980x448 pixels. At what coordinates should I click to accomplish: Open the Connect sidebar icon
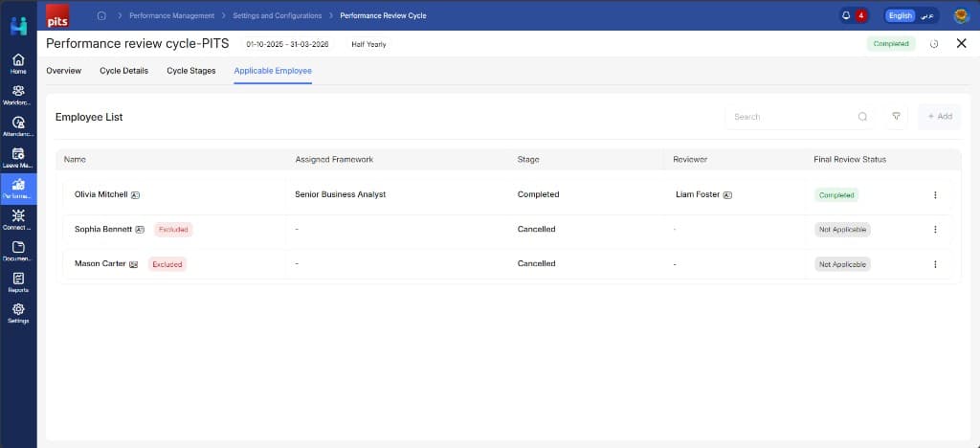[x=18, y=220]
